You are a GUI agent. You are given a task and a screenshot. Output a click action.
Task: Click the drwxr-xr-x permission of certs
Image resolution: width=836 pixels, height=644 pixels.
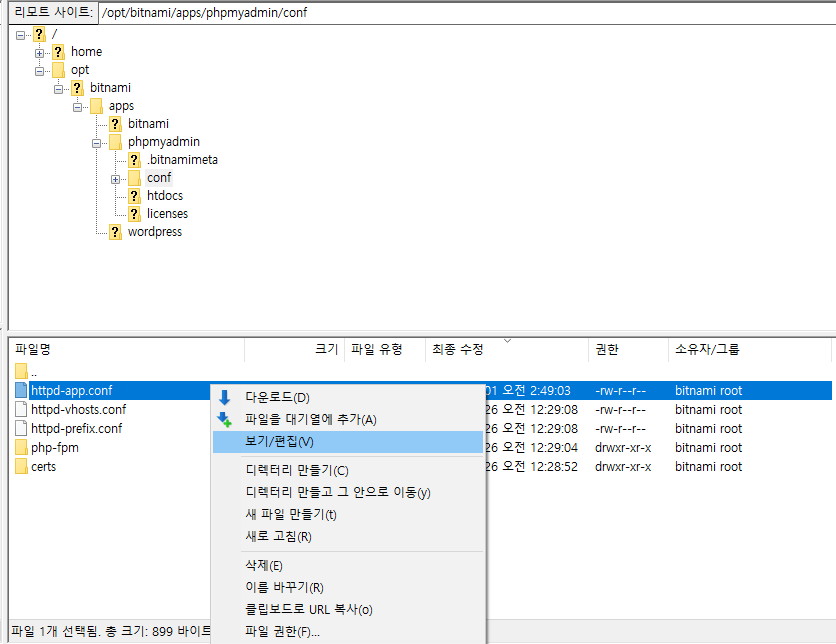pos(623,466)
